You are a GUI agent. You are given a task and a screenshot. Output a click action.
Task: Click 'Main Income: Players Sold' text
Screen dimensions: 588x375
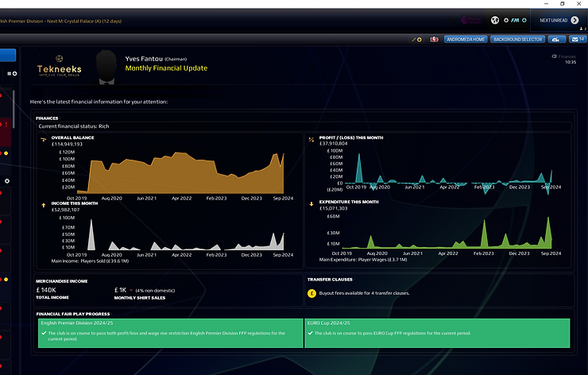click(90, 261)
